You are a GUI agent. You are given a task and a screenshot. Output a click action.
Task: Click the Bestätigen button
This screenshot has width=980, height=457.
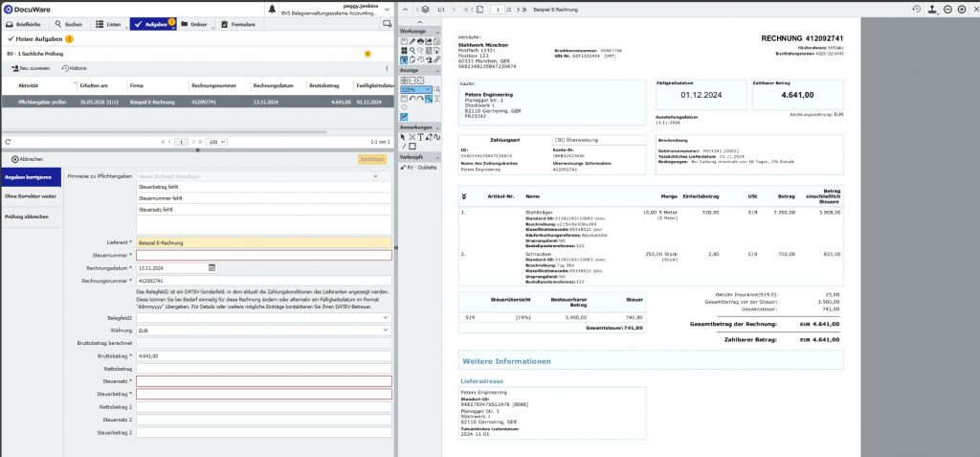click(372, 160)
